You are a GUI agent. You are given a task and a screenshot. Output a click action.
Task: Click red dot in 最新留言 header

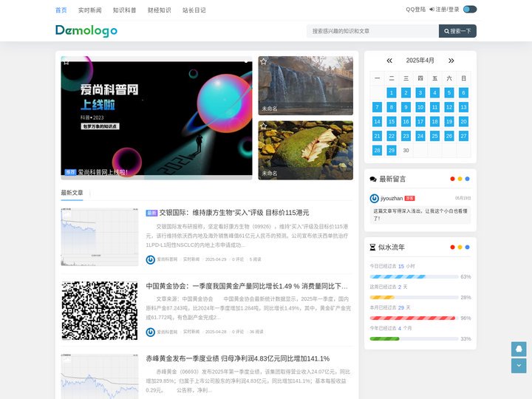(x=452, y=179)
